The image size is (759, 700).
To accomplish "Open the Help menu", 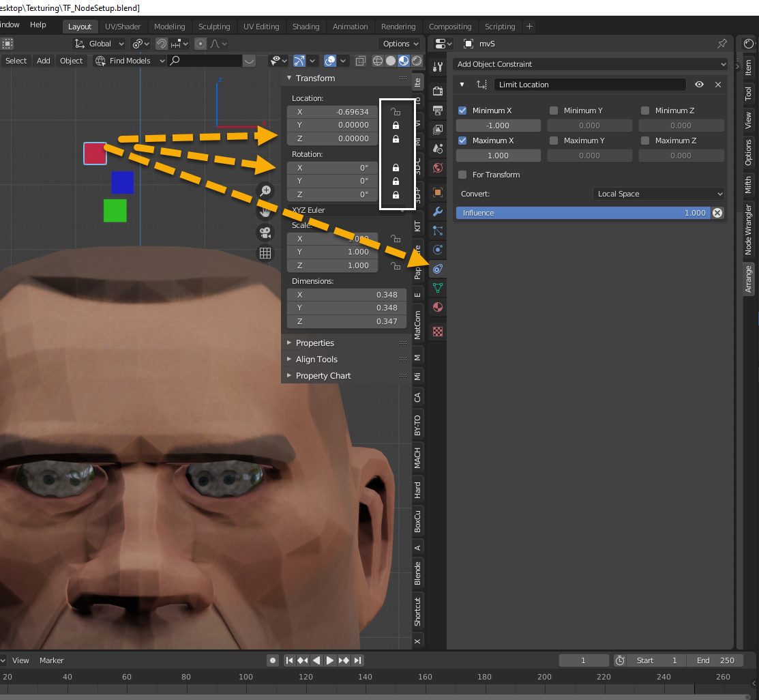I will point(38,25).
